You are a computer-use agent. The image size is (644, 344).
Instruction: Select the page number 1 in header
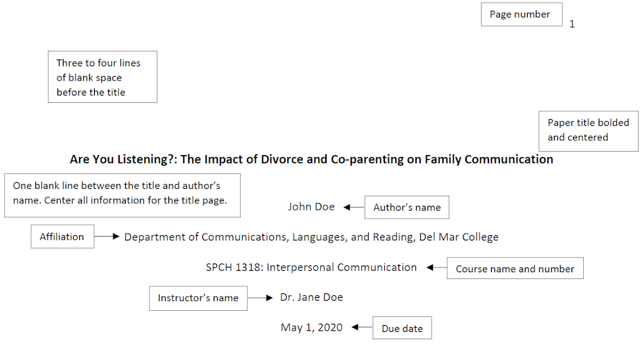pos(572,24)
